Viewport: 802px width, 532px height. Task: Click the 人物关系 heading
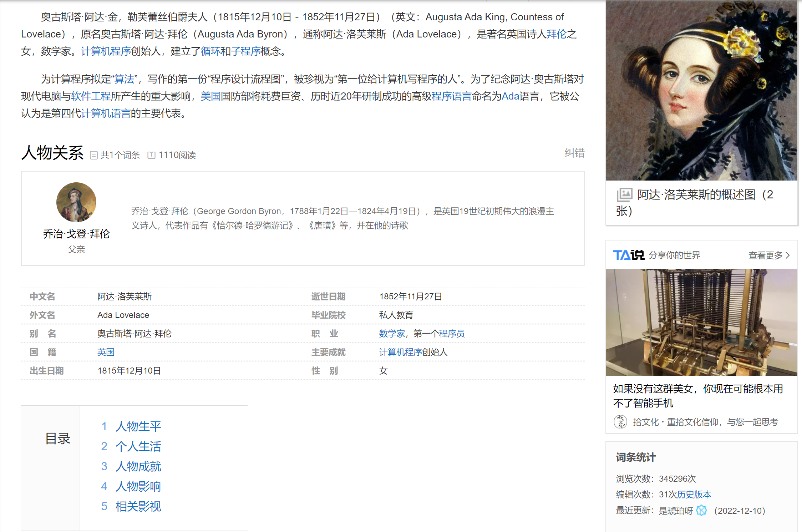(x=52, y=153)
